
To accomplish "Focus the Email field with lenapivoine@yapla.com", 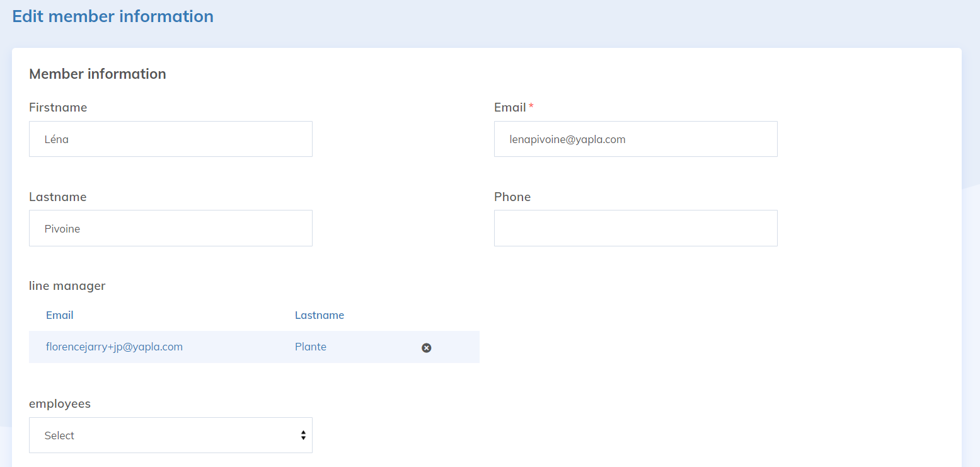I will [635, 139].
